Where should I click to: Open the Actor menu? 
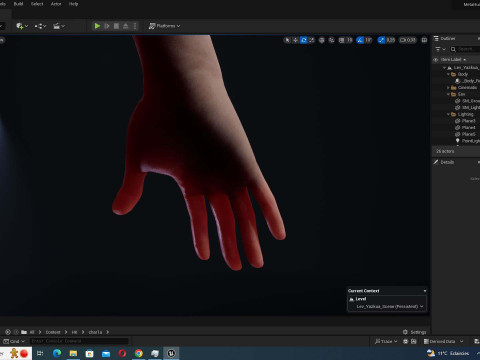pos(56,4)
